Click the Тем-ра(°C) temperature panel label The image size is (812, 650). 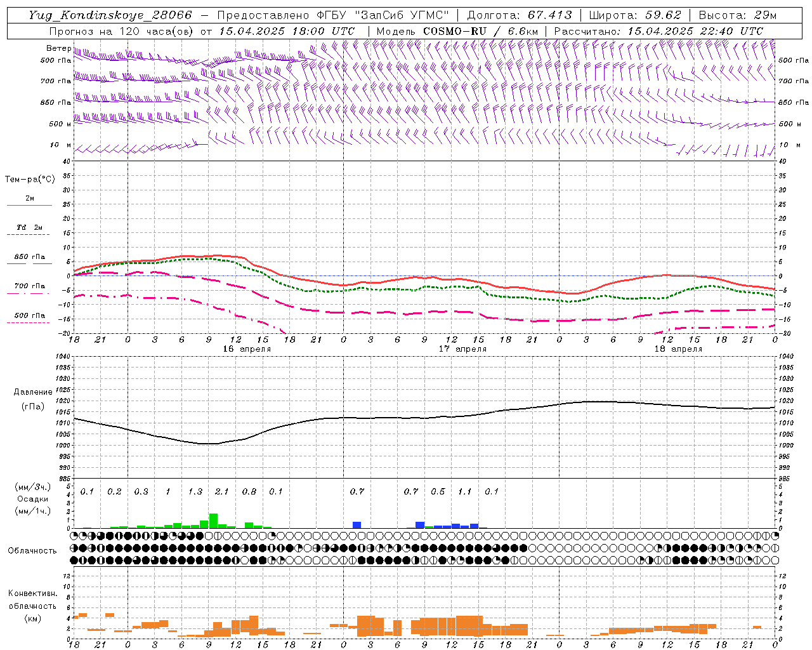tap(30, 180)
